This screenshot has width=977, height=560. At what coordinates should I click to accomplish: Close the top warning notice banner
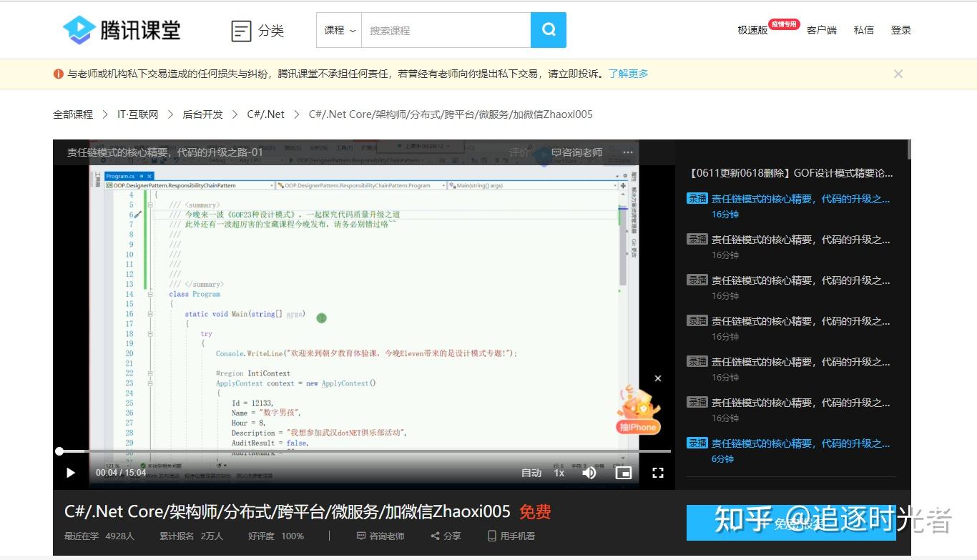898,74
